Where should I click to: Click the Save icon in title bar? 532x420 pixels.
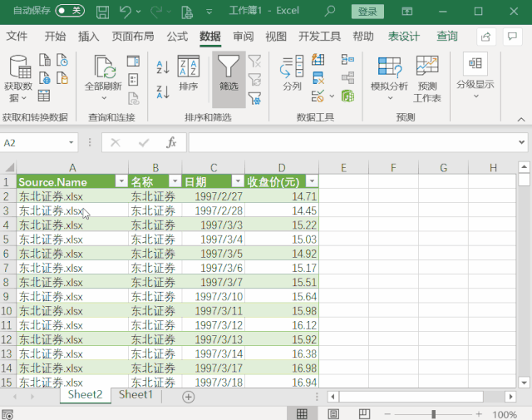[102, 12]
